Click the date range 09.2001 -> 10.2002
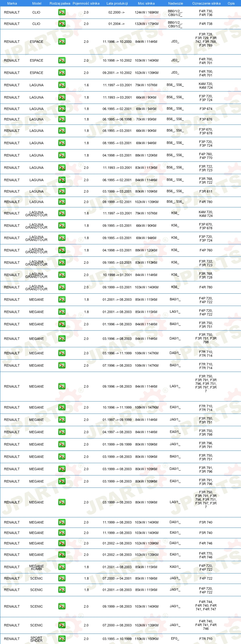Screen dimensions: 241x644 click(117, 73)
